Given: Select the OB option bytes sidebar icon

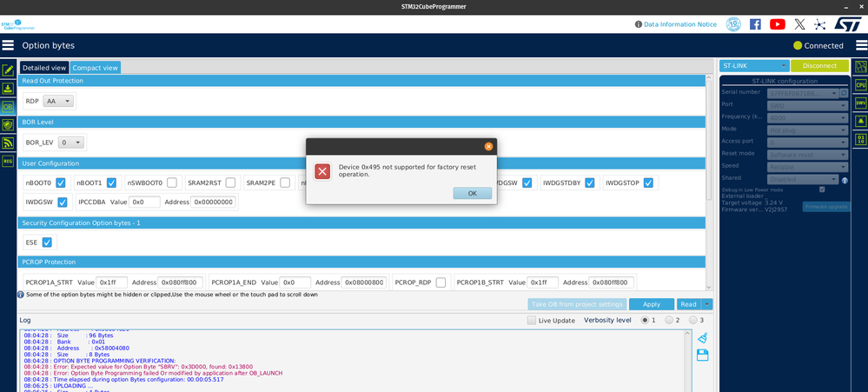Looking at the screenshot, I should [x=8, y=107].
